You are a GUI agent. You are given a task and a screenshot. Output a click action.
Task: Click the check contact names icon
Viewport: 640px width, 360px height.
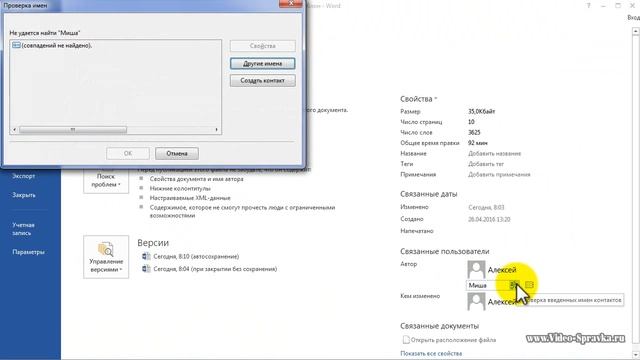514,285
